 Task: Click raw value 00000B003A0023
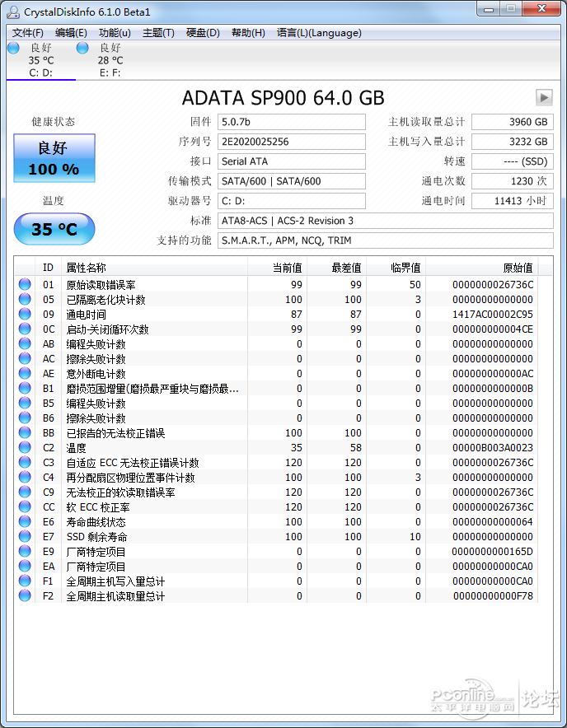[493, 448]
